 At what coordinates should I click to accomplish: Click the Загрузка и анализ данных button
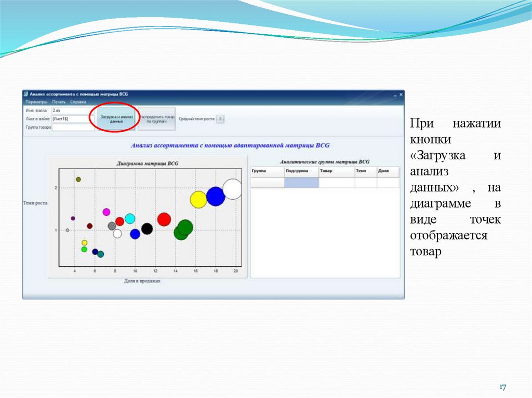116,119
